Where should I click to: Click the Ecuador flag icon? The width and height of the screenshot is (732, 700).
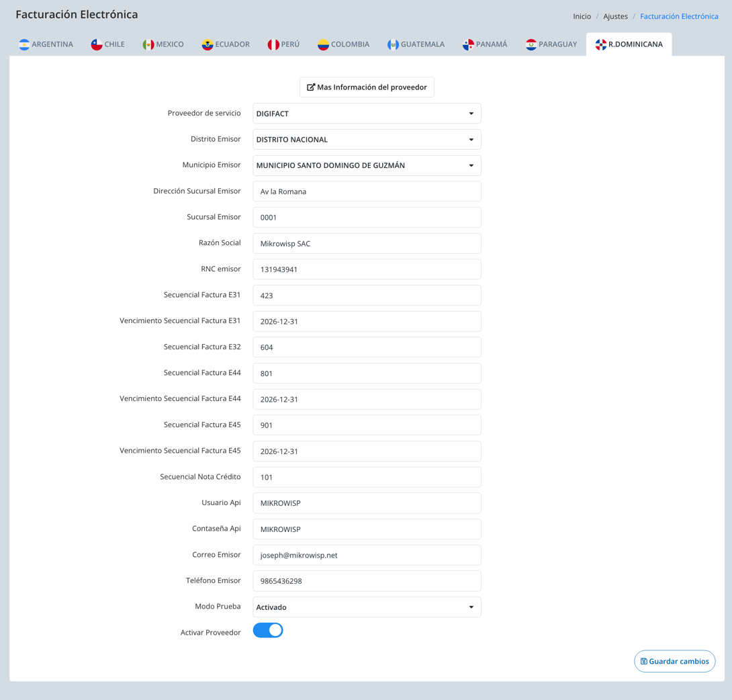(x=208, y=44)
